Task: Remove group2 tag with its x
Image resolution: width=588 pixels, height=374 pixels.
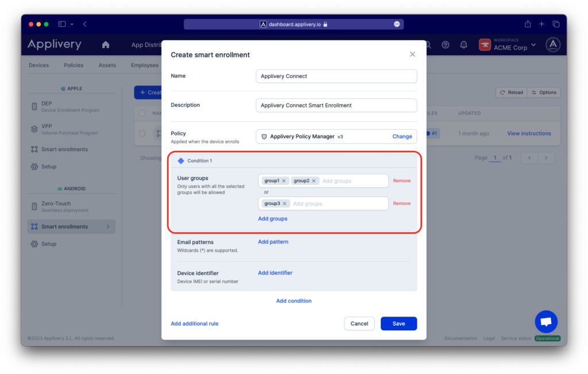Action: coord(314,181)
